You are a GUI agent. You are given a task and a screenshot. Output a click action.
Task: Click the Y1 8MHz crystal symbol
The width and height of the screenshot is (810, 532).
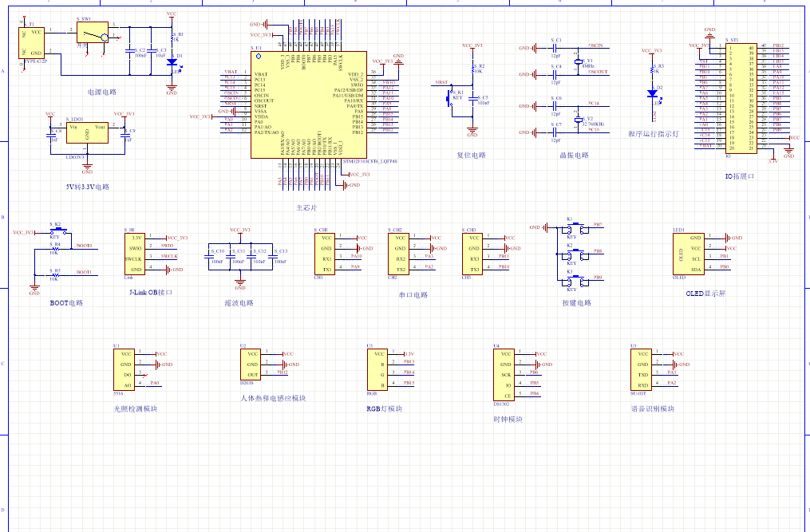tap(578, 61)
